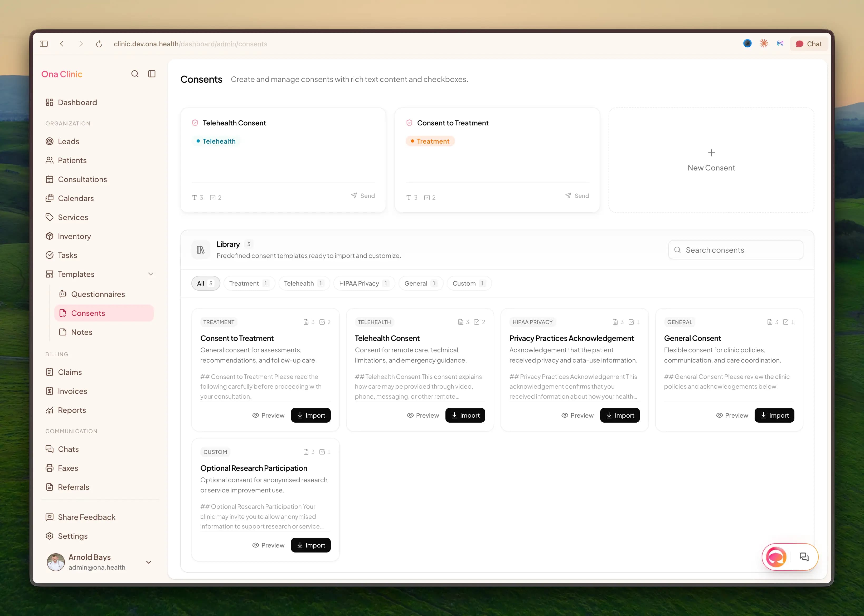Send the Consent to Treatment form
Screen dimensions: 864x616
click(577, 196)
